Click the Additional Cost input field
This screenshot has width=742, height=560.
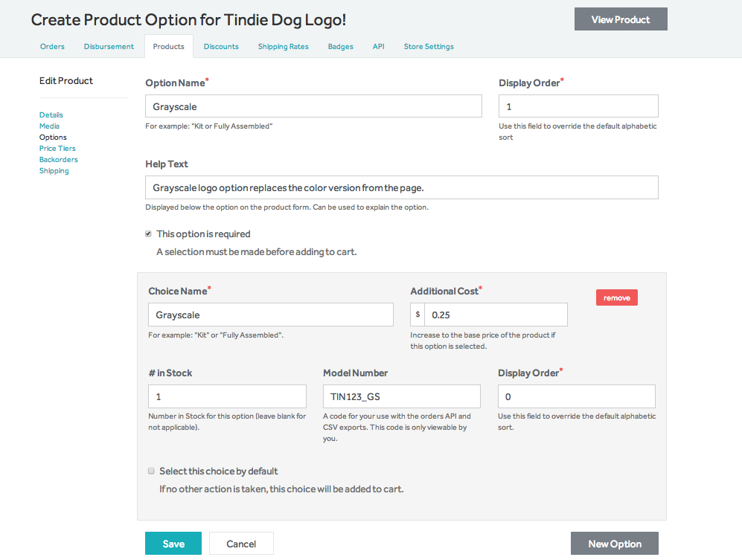(x=495, y=315)
